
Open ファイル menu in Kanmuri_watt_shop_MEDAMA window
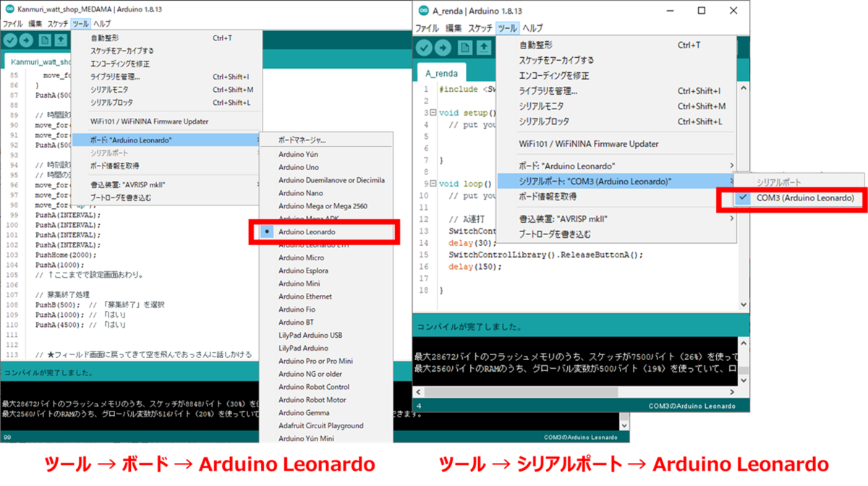pos(12,24)
